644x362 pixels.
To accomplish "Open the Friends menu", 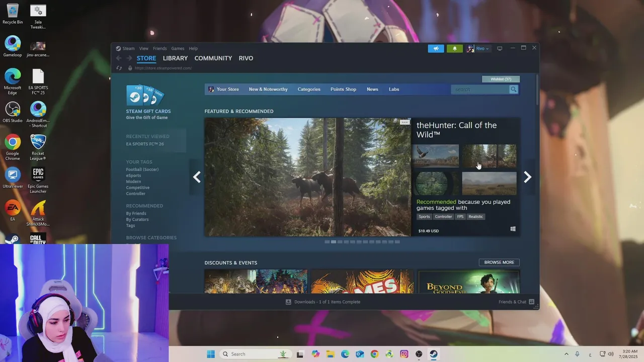I will coord(160,49).
